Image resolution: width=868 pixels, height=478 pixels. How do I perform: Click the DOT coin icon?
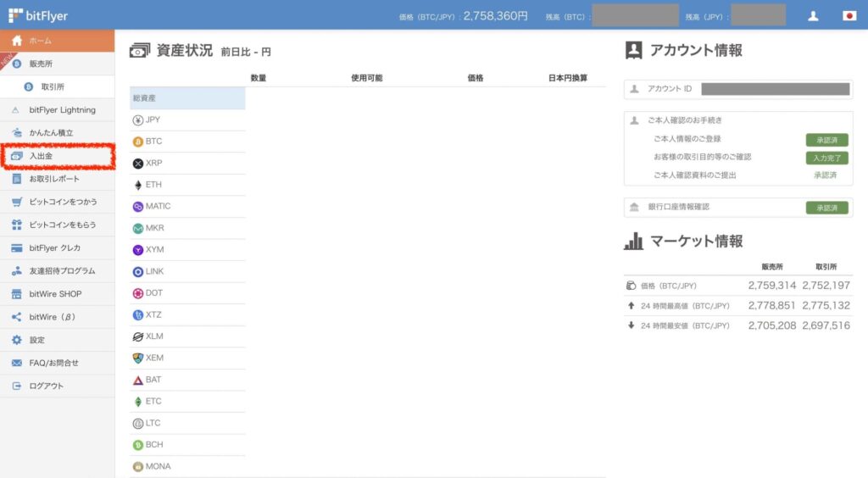point(138,293)
